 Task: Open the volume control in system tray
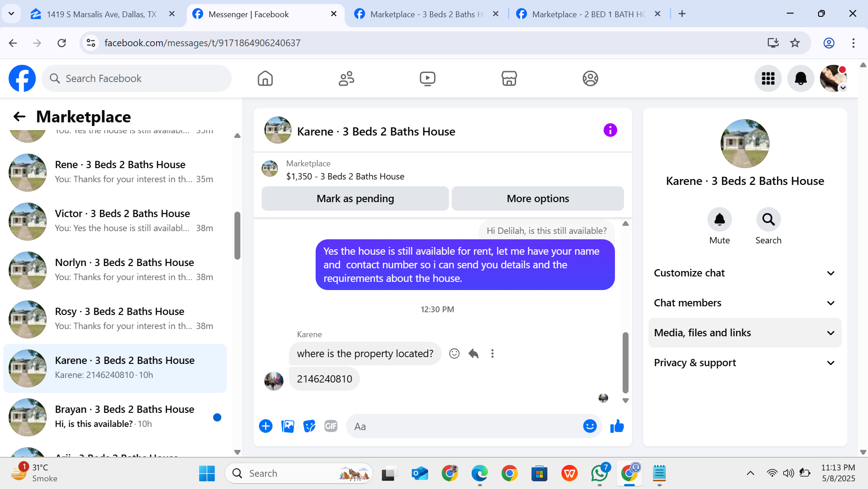coord(788,474)
